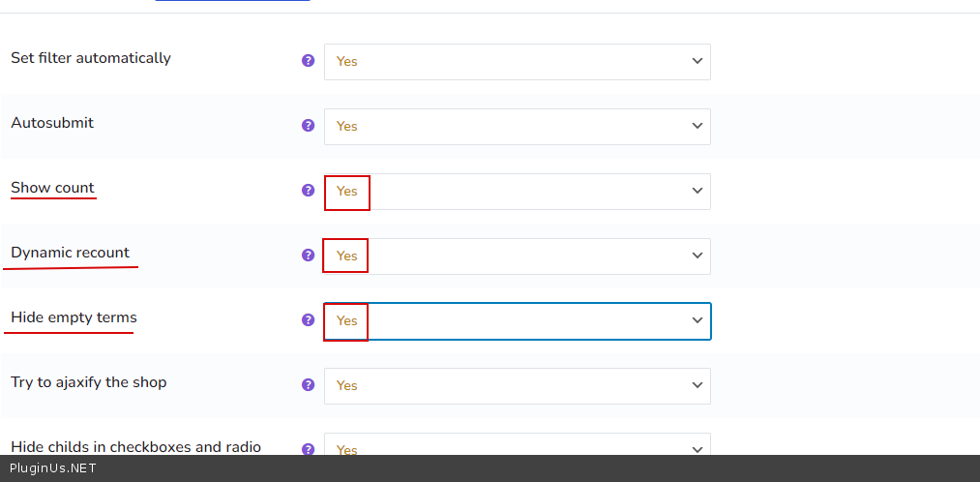This screenshot has height=482, width=980.
Task: Open the Autosubmit dropdown
Action: [x=517, y=126]
